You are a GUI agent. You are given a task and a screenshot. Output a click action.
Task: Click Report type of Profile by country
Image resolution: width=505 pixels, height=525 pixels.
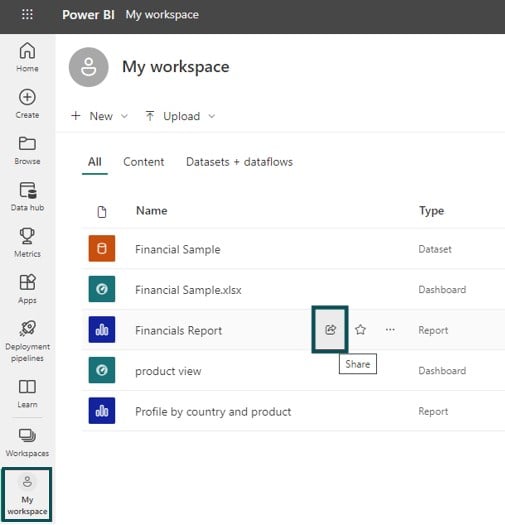click(433, 411)
